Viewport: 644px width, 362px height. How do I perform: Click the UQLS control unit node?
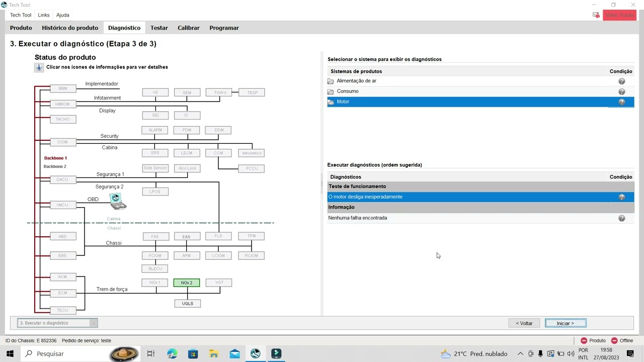tap(188, 303)
